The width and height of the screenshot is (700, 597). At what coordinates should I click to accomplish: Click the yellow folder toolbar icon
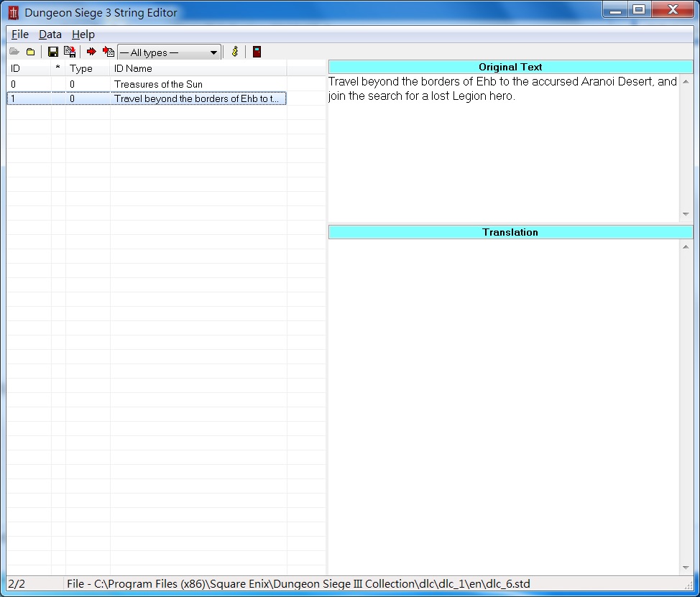click(30, 52)
